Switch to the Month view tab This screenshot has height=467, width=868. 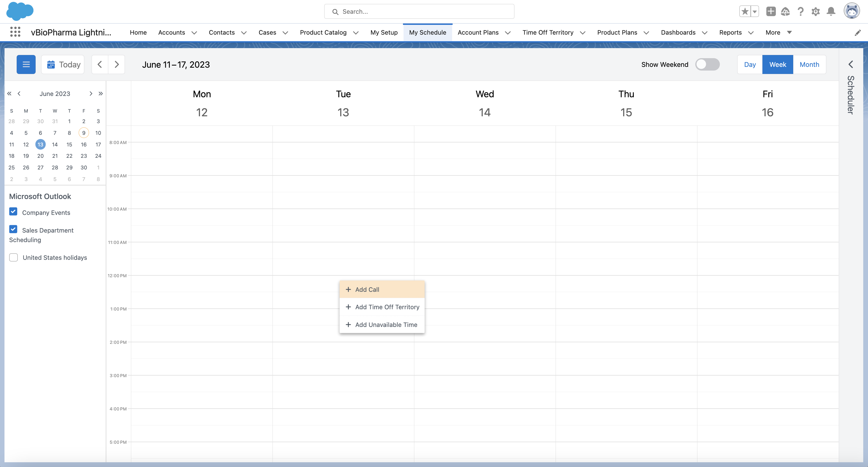[809, 64]
